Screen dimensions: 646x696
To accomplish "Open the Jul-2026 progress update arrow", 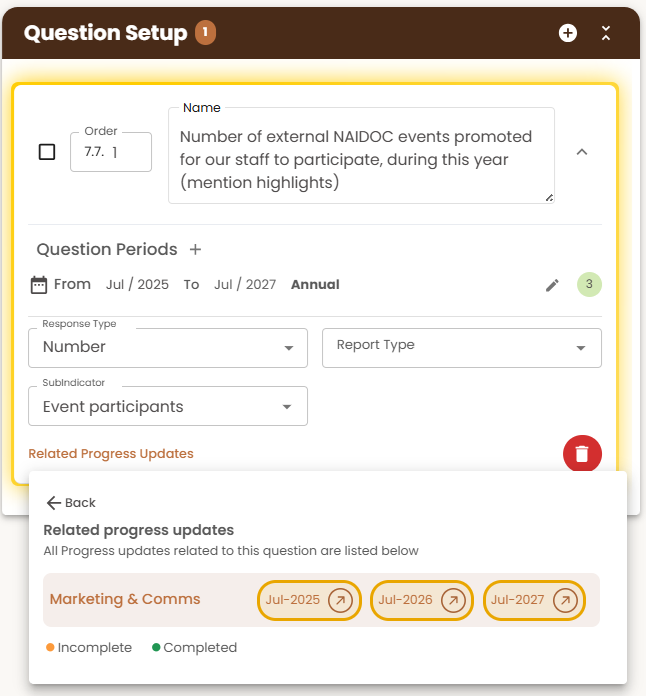I will (x=453, y=601).
